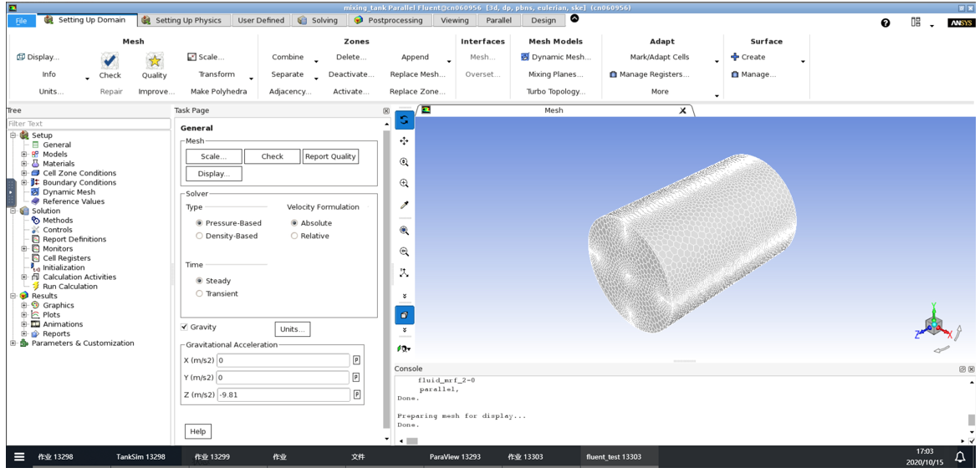Uncheck the Gravity checkbox

(185, 327)
